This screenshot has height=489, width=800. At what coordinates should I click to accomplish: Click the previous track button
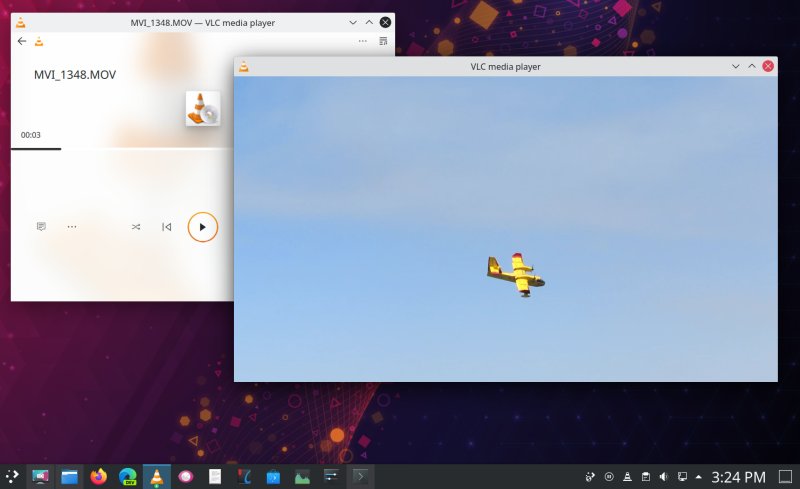(x=167, y=227)
